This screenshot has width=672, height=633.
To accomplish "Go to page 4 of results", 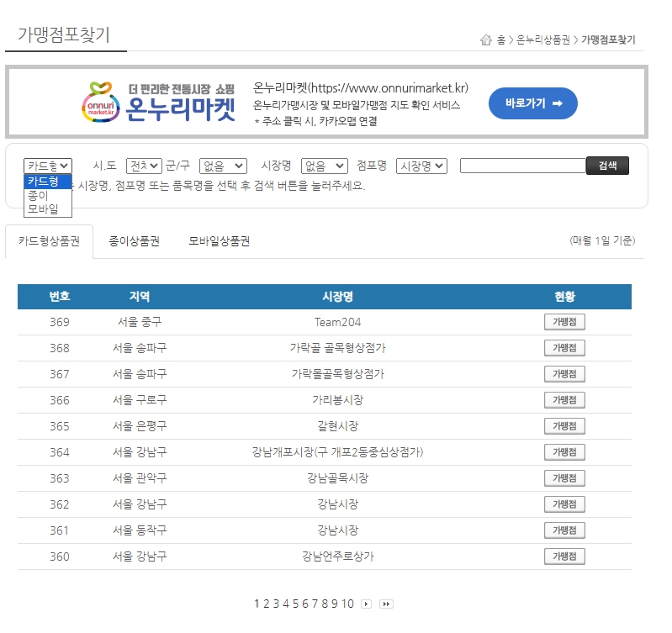I will (x=286, y=604).
